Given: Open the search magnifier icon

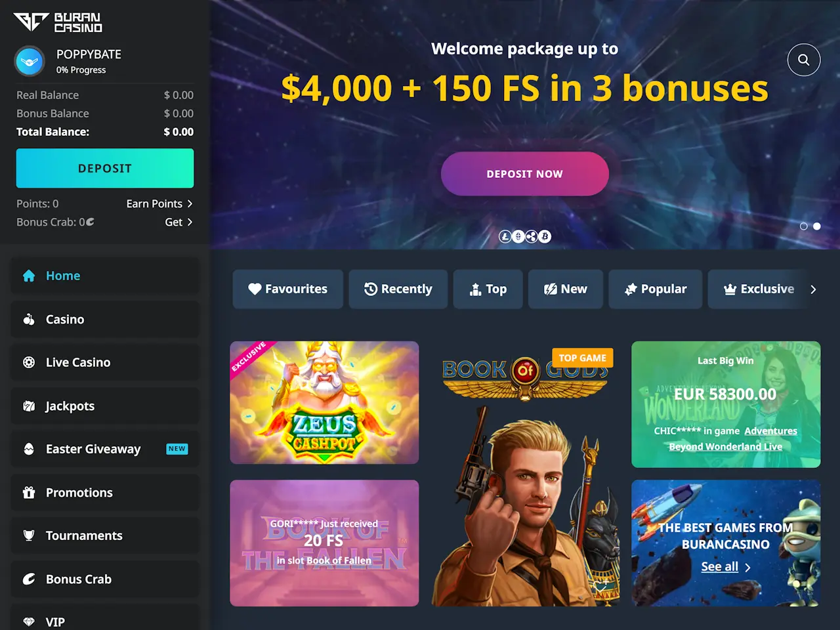Looking at the screenshot, I should 803,60.
